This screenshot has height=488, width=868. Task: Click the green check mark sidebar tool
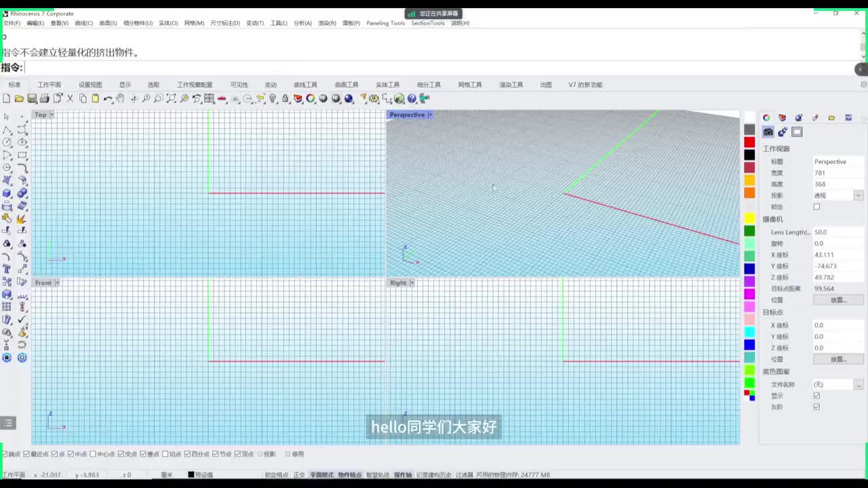22,320
